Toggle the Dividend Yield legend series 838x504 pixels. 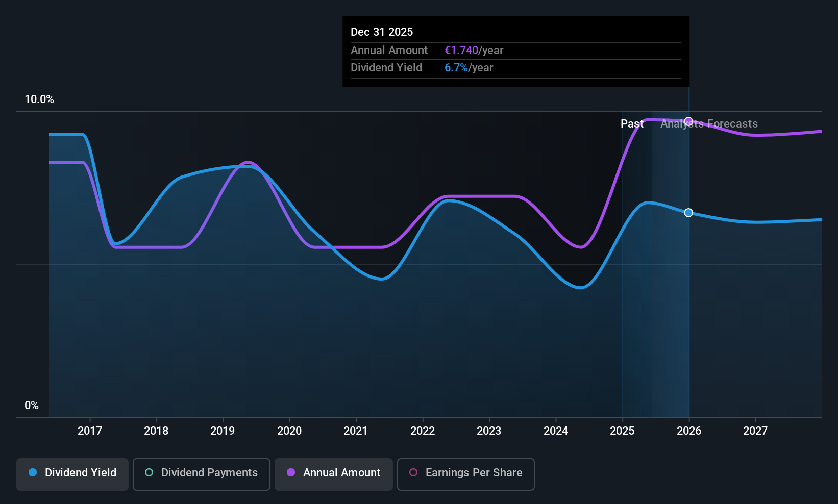pyautogui.click(x=72, y=474)
